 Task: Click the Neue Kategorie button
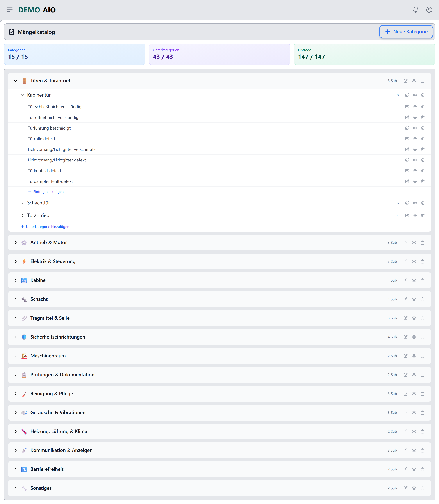point(406,32)
